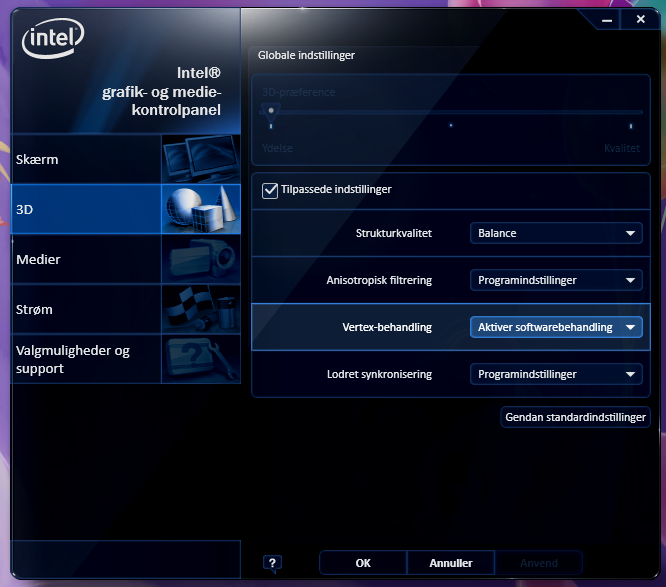Click the Intel logo
This screenshot has width=666, height=587.
[53, 38]
